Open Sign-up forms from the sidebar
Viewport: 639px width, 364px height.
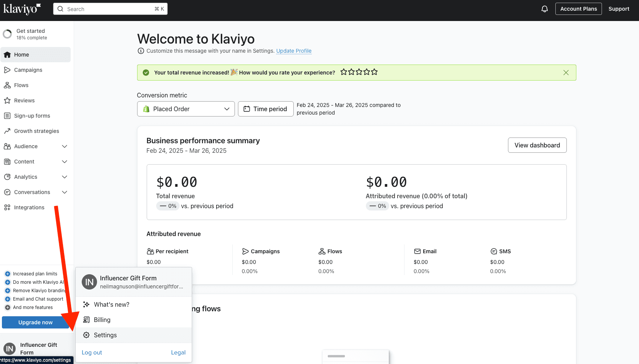click(x=36, y=116)
